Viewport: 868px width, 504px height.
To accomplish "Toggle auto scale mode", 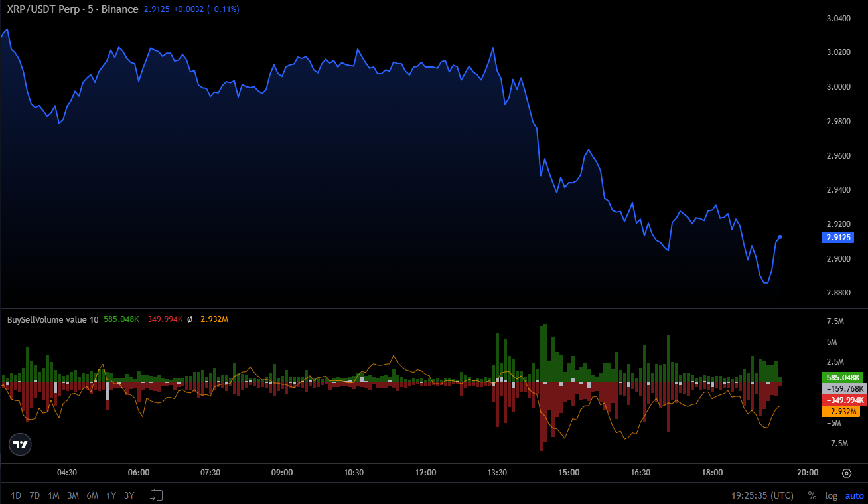I will coord(855,495).
